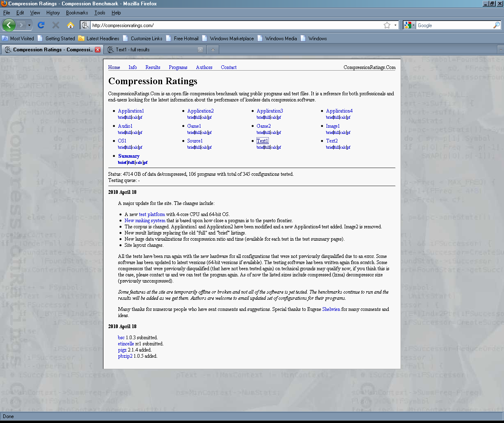Image resolution: width=504 pixels, height=423 pixels.
Task: Close the Compression Ratings tab
Action: (98, 50)
